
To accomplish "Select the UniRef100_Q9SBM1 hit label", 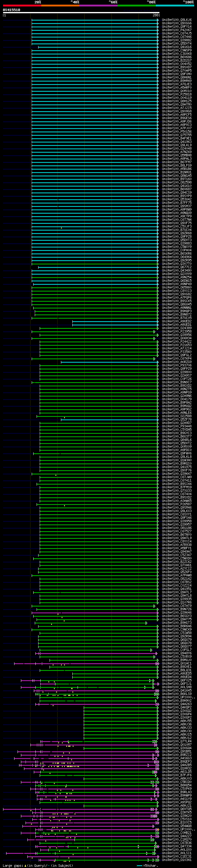I will [x=177, y=751].
